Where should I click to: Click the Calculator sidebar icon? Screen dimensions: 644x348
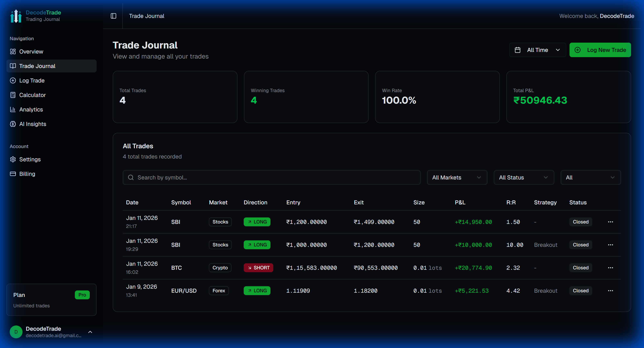click(13, 95)
